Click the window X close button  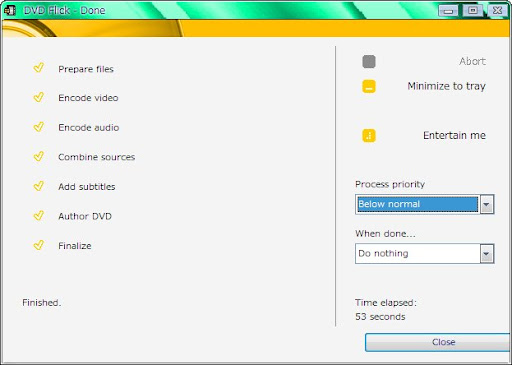coord(497,11)
